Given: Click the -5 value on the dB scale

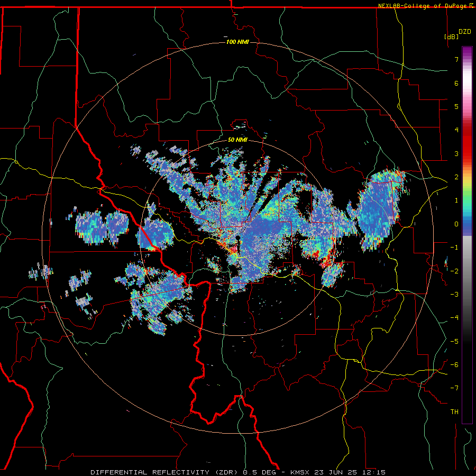Looking at the screenshot, I should pos(454,342).
